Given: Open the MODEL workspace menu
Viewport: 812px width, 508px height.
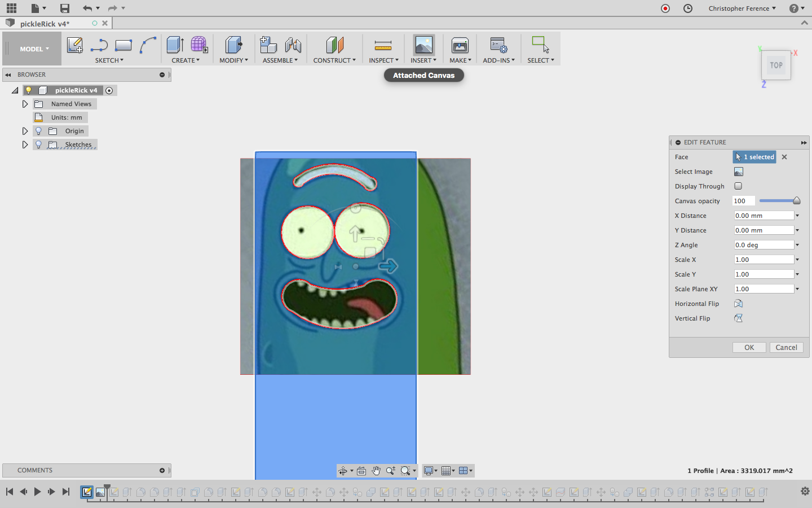Looking at the screenshot, I should (32, 49).
